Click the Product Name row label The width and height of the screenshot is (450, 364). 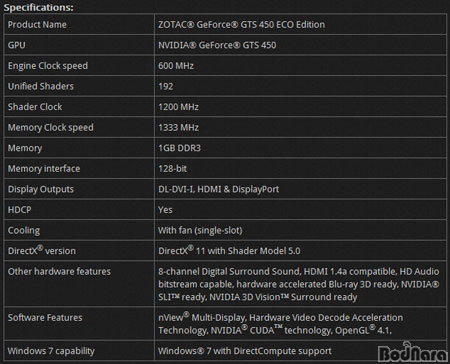pyautogui.click(x=37, y=25)
